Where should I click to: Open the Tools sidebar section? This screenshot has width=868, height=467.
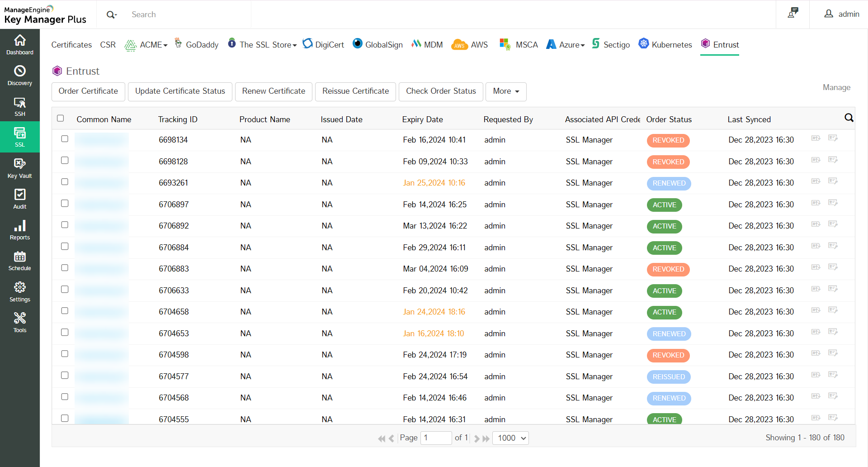tap(20, 323)
